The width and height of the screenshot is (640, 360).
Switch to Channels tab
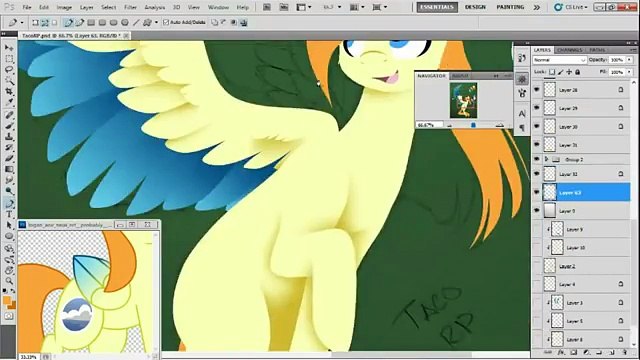click(x=569, y=50)
